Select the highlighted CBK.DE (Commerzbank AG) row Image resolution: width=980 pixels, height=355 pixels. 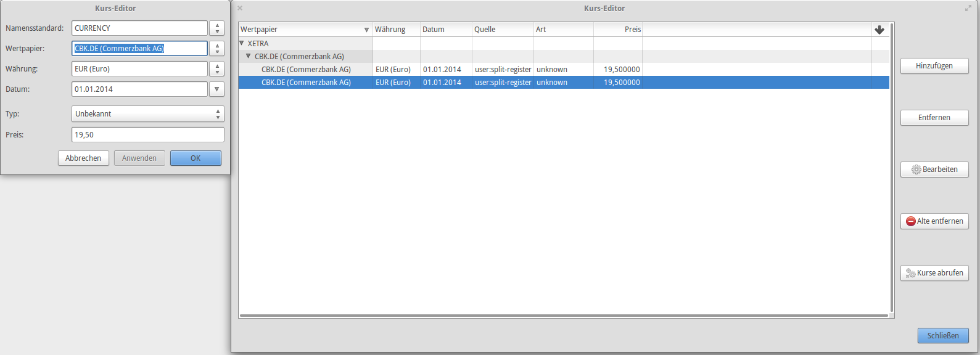pyautogui.click(x=564, y=83)
